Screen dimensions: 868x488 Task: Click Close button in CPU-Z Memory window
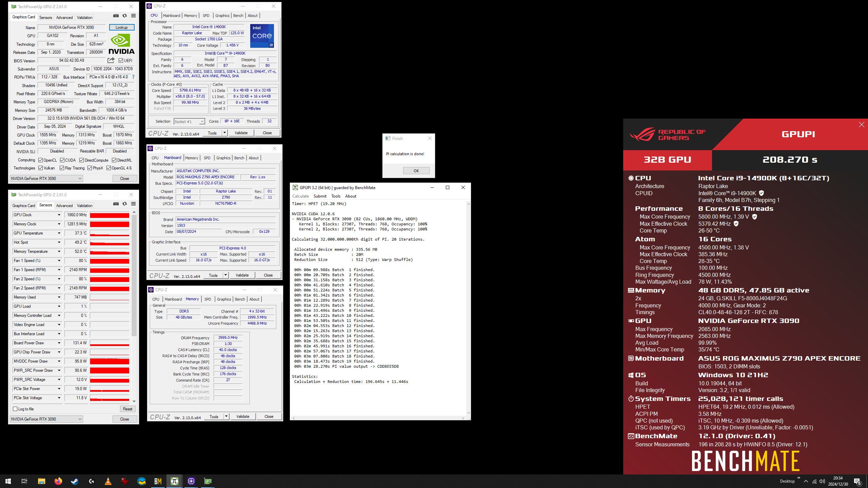click(x=269, y=416)
